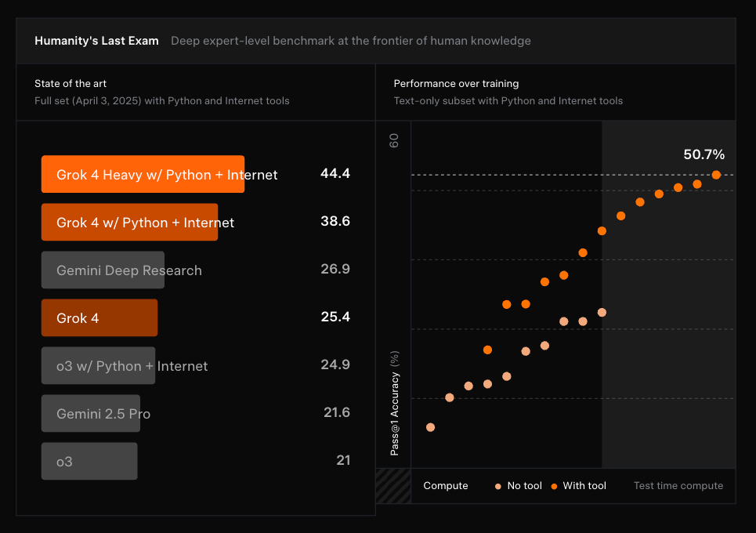Click the lowest No tool data point
The height and width of the screenshot is (533, 756).
coord(431,427)
